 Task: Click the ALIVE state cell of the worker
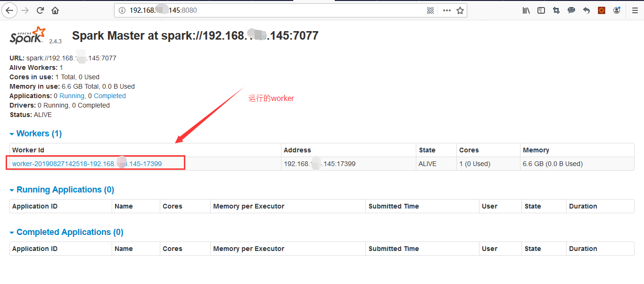click(x=436, y=164)
